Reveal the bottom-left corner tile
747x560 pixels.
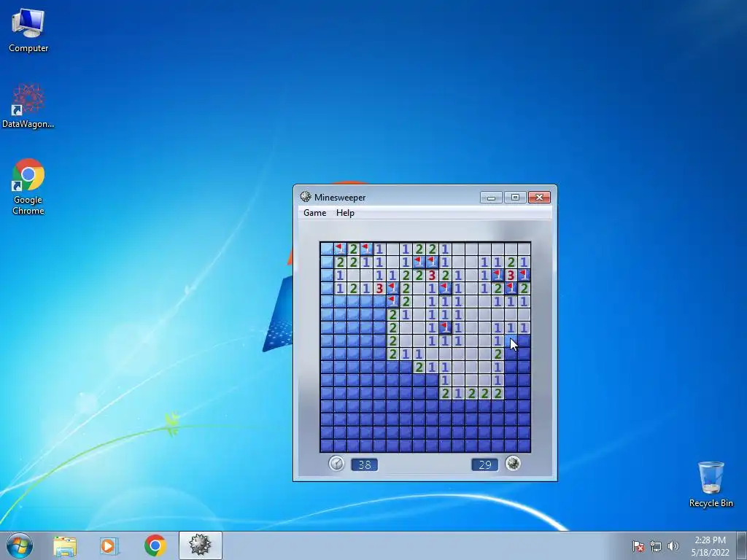(x=327, y=446)
